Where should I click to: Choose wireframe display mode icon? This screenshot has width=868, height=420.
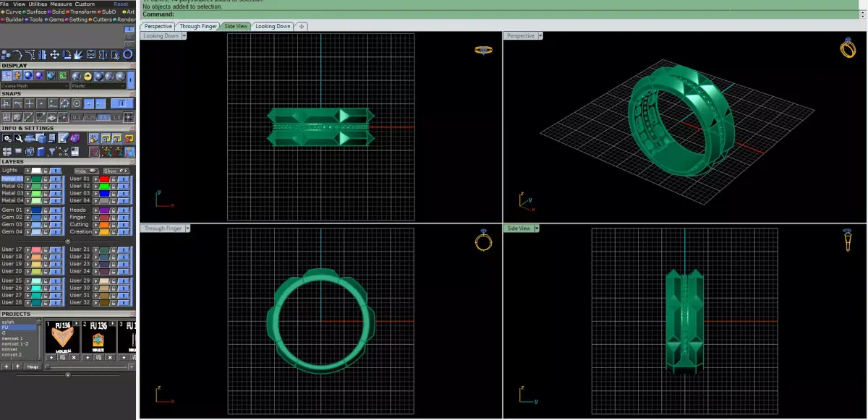7,75
